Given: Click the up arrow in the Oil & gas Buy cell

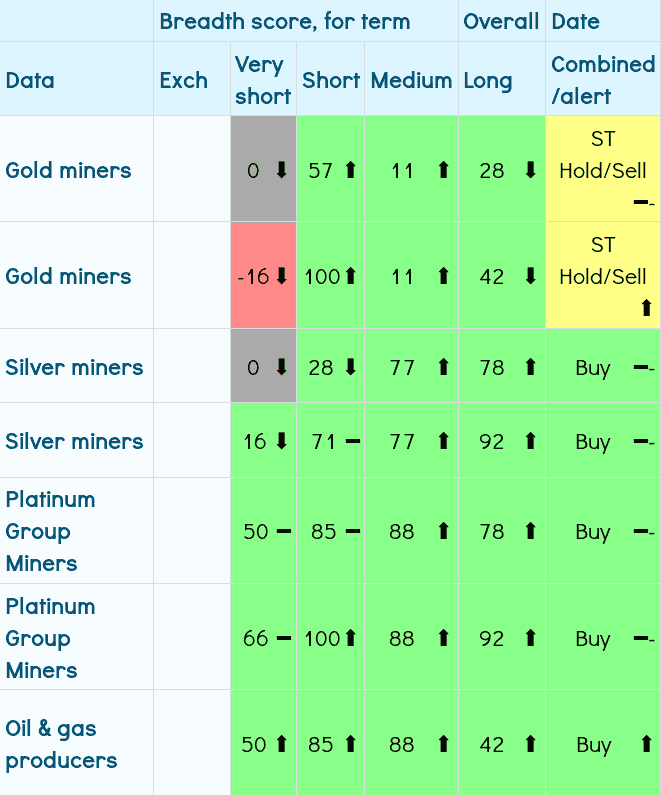Looking at the screenshot, I should 645,745.
